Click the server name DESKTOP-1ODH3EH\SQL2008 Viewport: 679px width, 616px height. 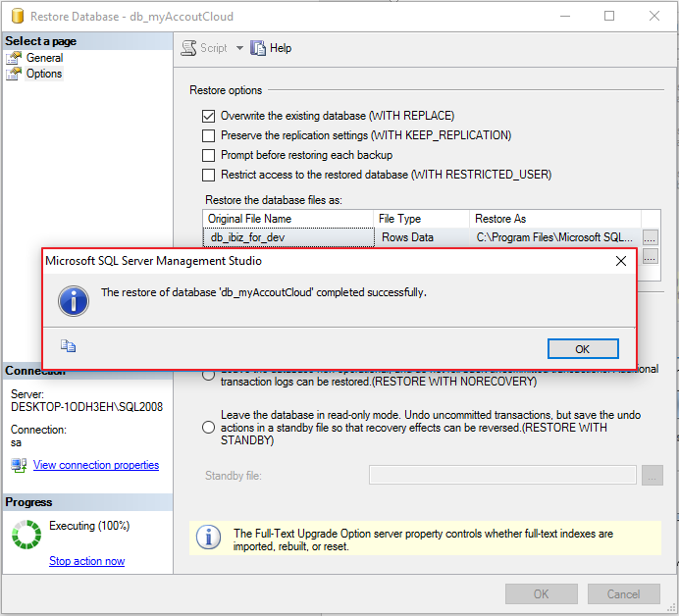click(x=86, y=407)
